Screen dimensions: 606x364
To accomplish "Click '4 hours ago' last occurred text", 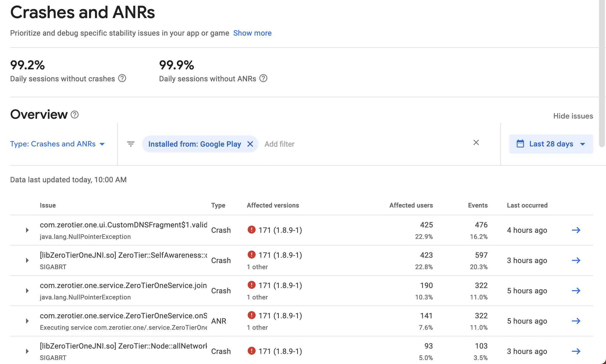I will (x=527, y=230).
